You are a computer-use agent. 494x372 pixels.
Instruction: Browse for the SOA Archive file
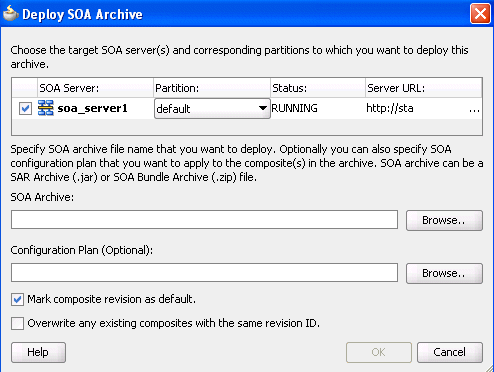click(444, 220)
